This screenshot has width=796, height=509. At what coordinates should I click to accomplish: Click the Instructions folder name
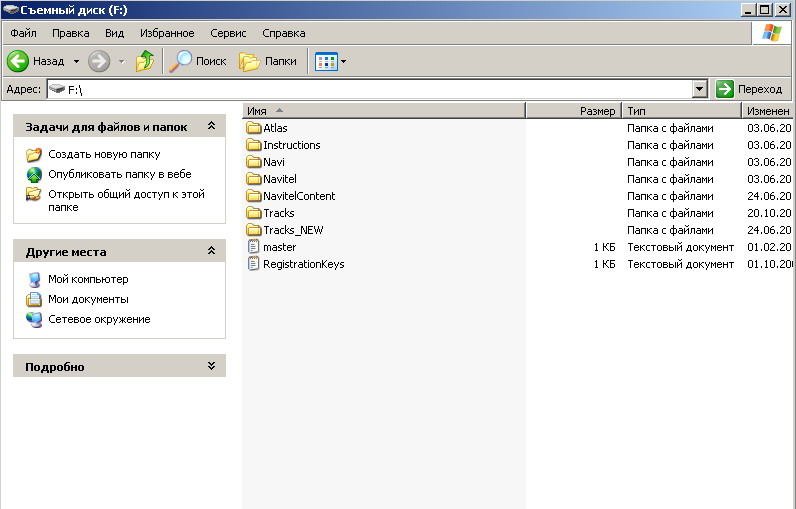tap(291, 145)
